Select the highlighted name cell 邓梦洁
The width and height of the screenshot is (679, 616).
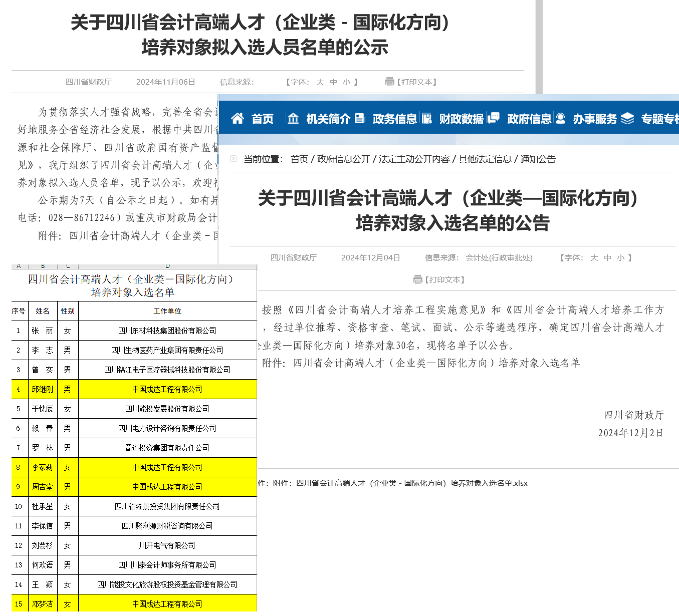(x=43, y=603)
